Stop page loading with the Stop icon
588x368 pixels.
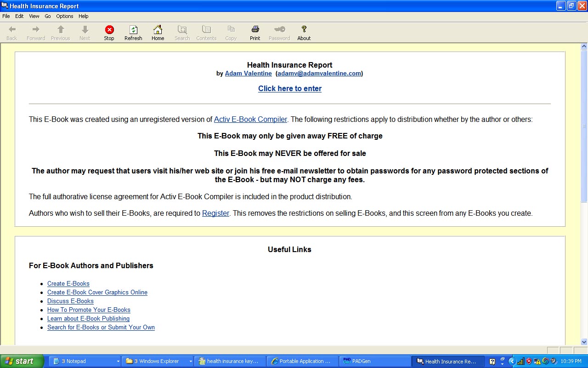point(109,30)
